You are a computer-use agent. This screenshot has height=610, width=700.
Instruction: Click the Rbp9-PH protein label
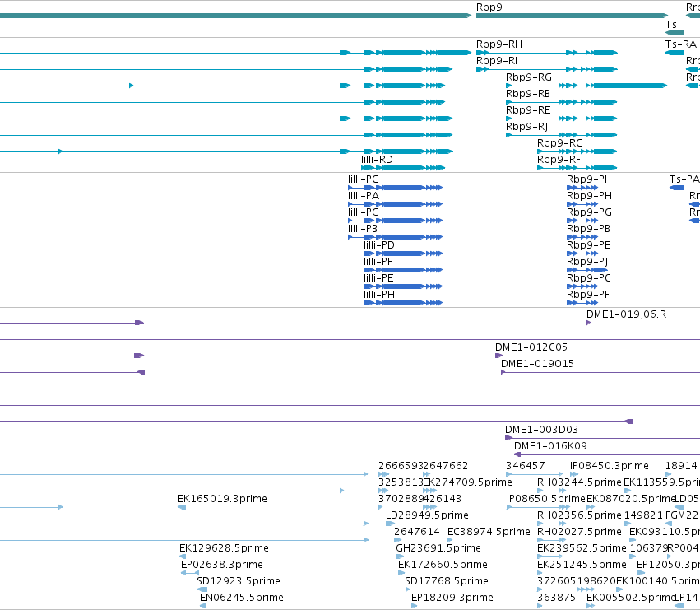589,196
